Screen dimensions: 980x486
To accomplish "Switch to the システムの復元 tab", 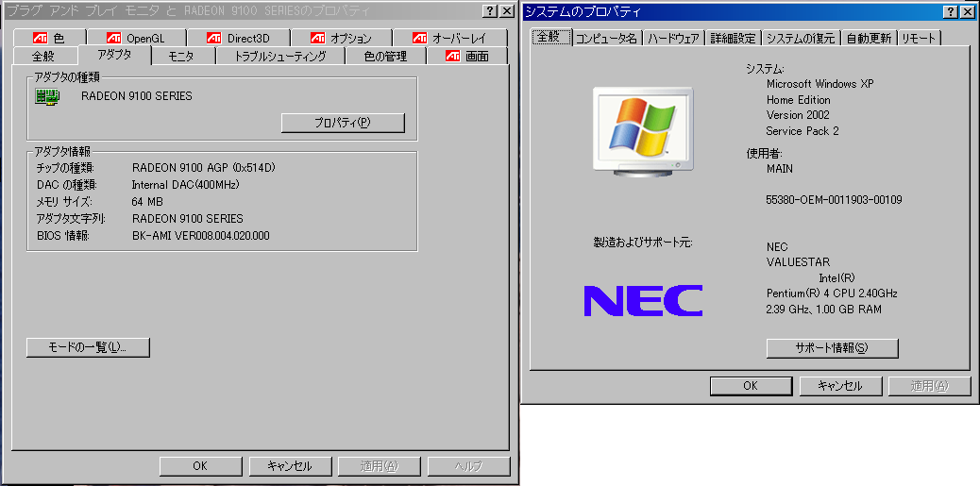I will point(801,38).
